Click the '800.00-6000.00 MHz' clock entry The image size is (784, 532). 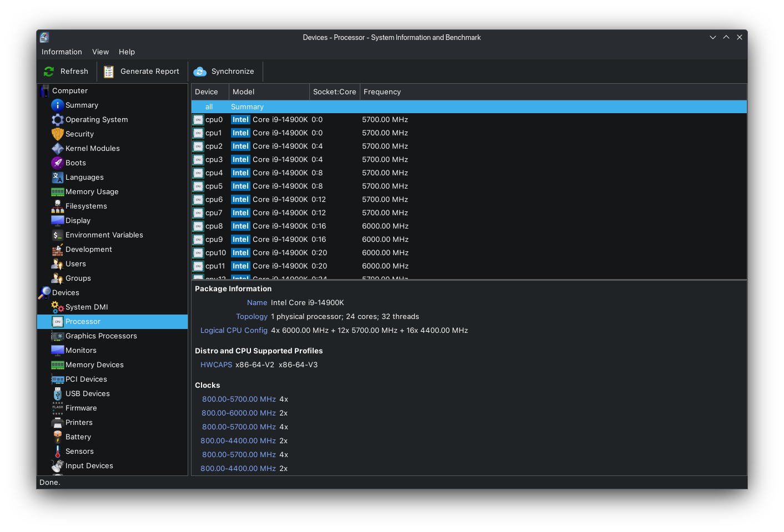pyautogui.click(x=239, y=413)
